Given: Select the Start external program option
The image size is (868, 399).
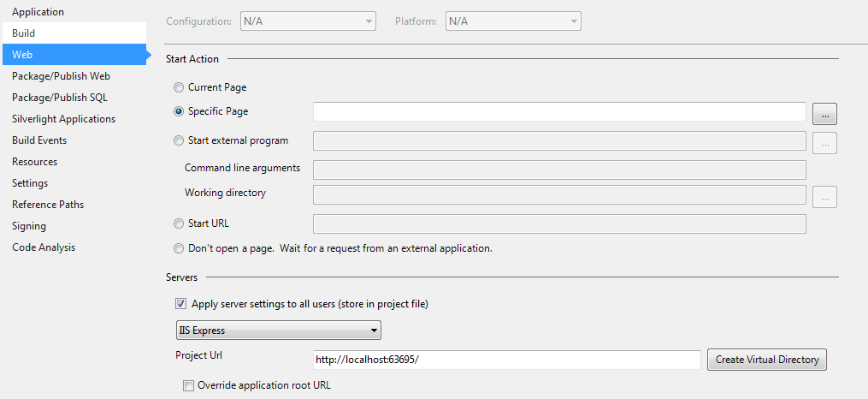Looking at the screenshot, I should click(x=178, y=140).
